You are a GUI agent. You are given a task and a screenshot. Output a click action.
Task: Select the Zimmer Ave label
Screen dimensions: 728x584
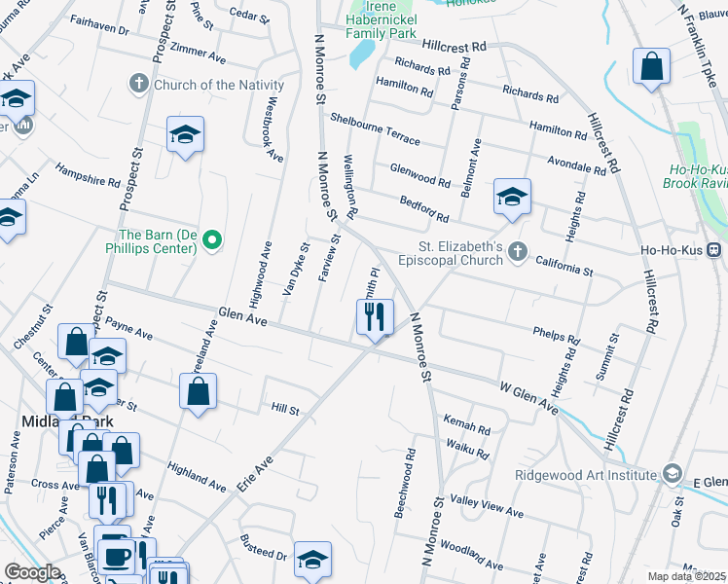(x=198, y=53)
